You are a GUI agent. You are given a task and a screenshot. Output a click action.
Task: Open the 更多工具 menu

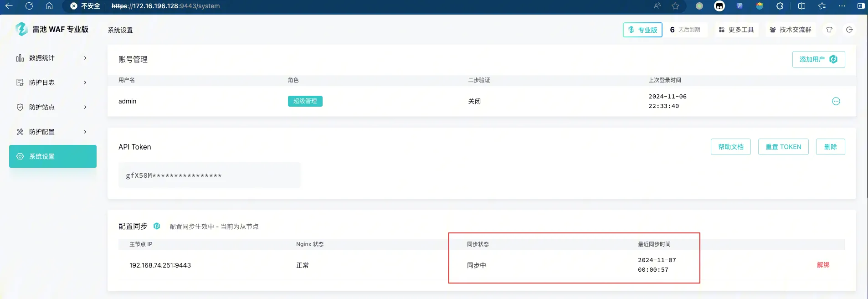pyautogui.click(x=736, y=30)
